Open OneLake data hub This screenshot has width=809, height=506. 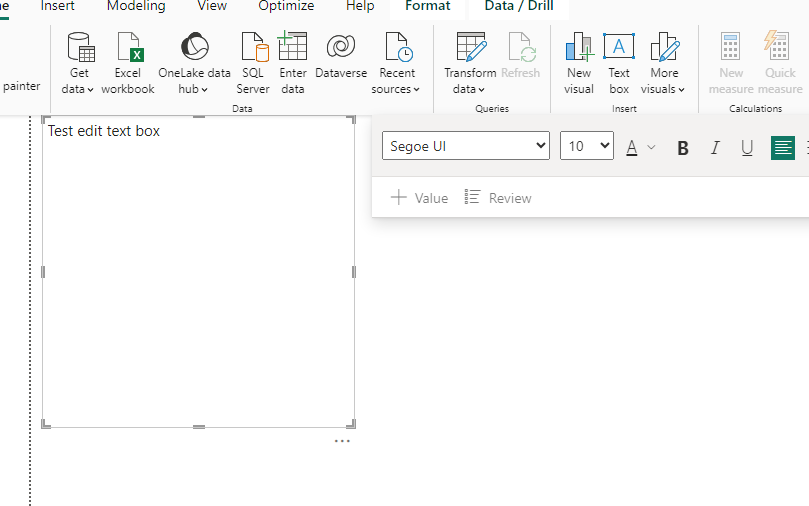click(194, 64)
